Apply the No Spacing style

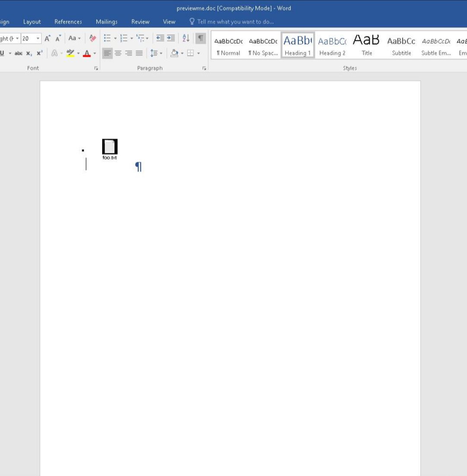tap(263, 45)
